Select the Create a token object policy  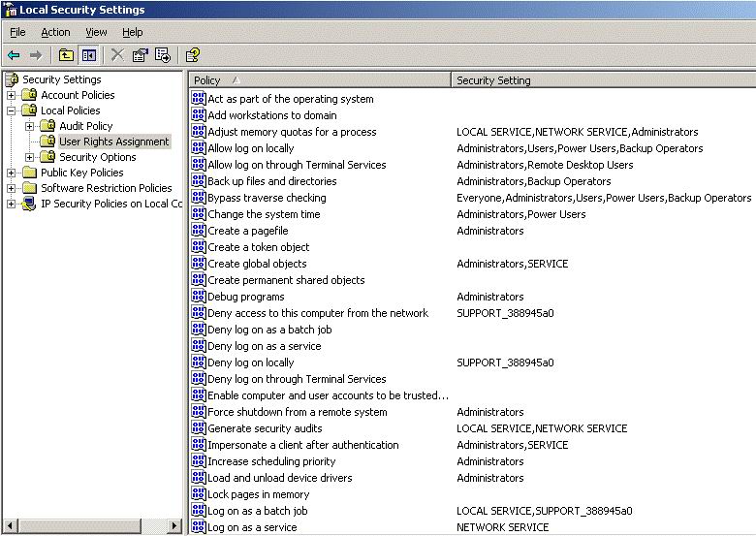click(259, 247)
